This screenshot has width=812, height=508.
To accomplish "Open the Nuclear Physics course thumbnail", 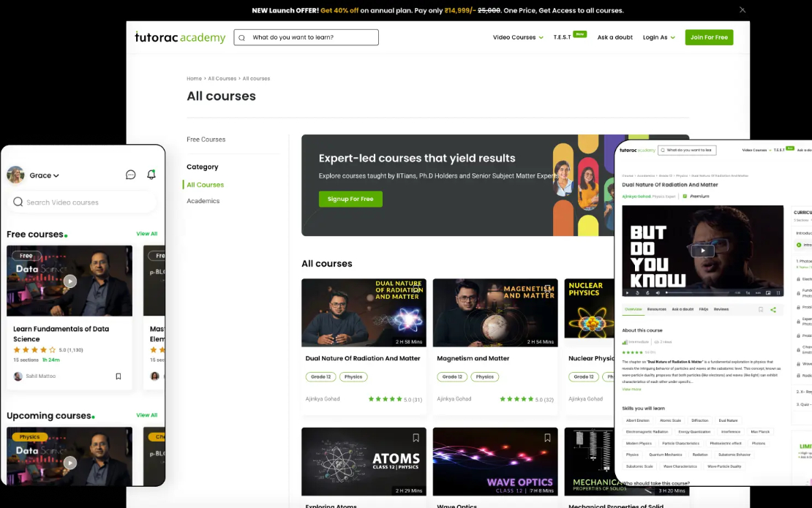I will click(x=590, y=309).
